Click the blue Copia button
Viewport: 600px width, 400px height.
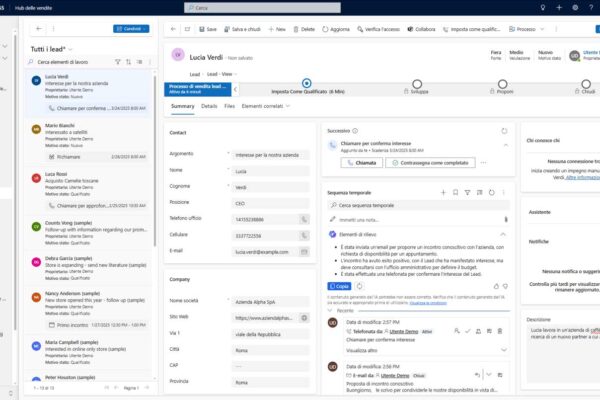tap(339, 286)
